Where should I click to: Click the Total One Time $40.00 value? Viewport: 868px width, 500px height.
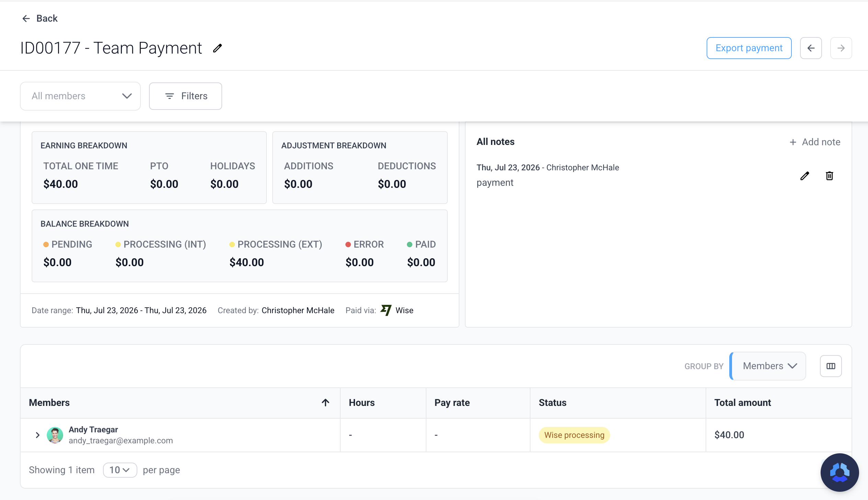pos(60,184)
